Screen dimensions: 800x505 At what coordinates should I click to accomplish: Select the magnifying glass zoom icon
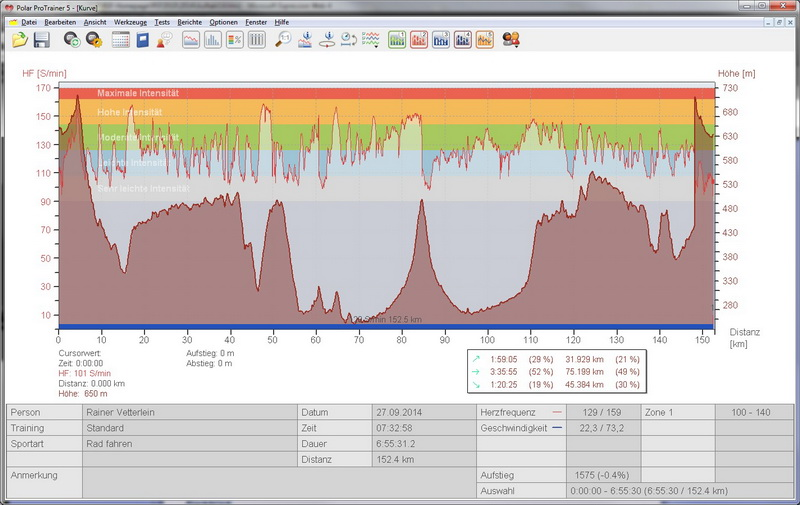(284, 40)
